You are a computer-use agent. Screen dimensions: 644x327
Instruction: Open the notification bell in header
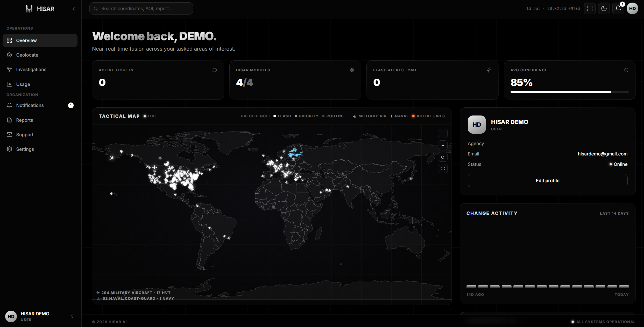coord(618,9)
